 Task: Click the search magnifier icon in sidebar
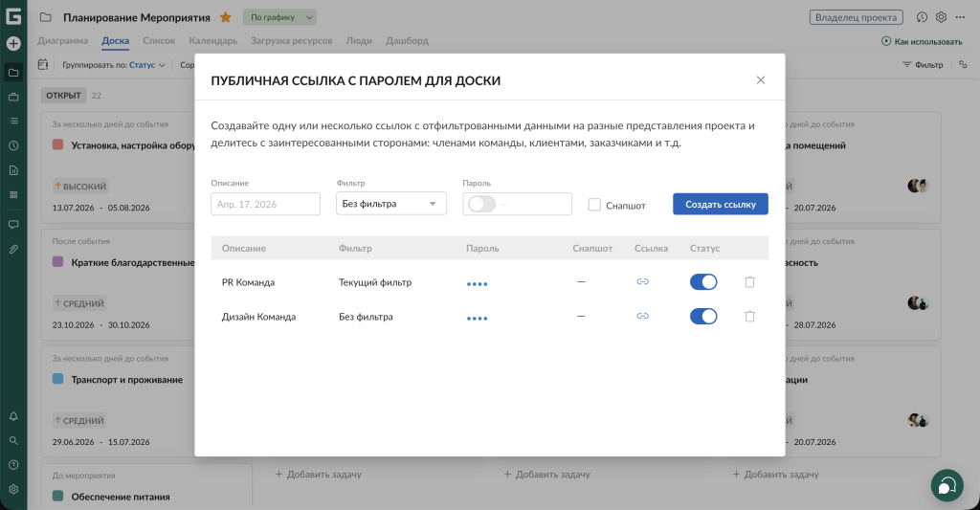point(13,440)
